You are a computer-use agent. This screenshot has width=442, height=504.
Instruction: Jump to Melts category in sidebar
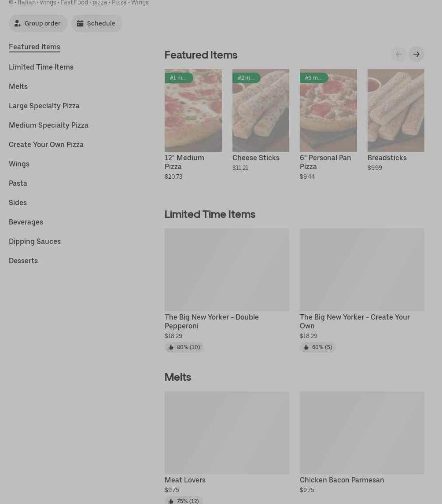pyautogui.click(x=18, y=86)
